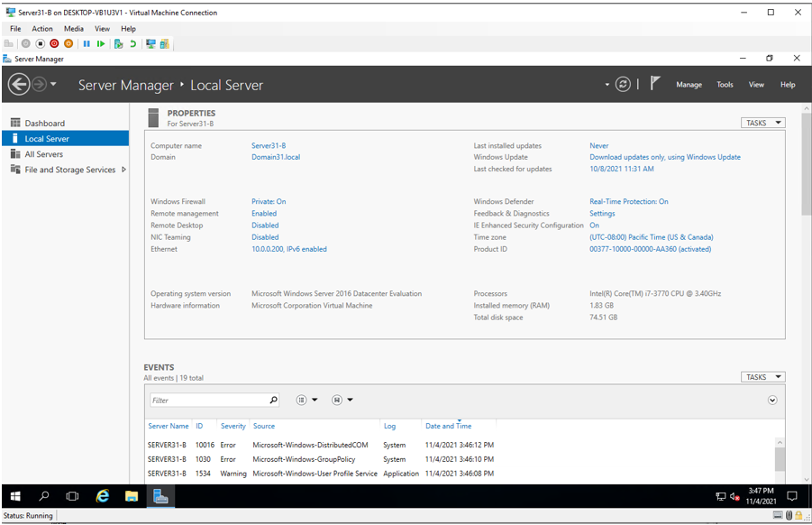Pause the virtual machine
812x525 pixels.
coord(87,44)
